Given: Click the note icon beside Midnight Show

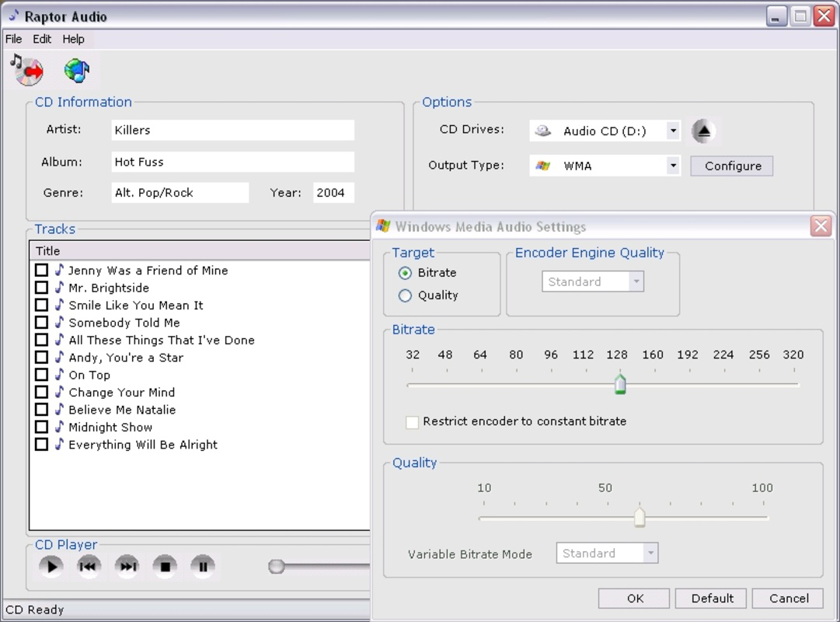Looking at the screenshot, I should coord(60,426).
